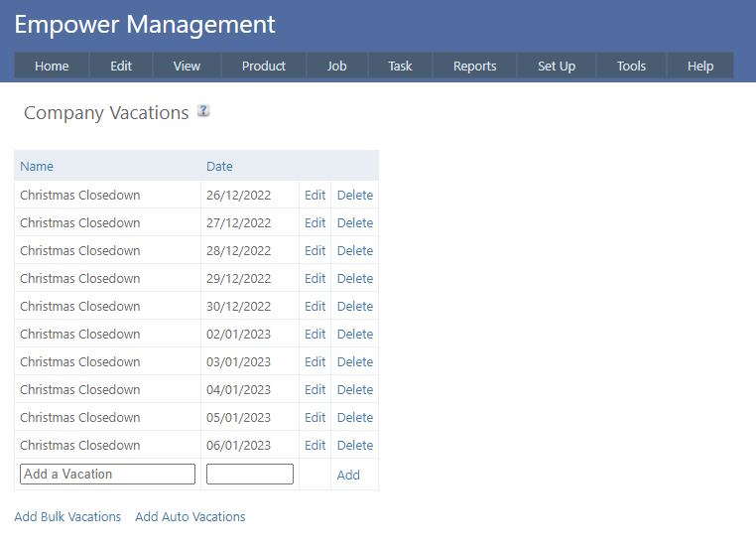Open the Set Up menu
The width and height of the screenshot is (756, 549).
coord(556,66)
